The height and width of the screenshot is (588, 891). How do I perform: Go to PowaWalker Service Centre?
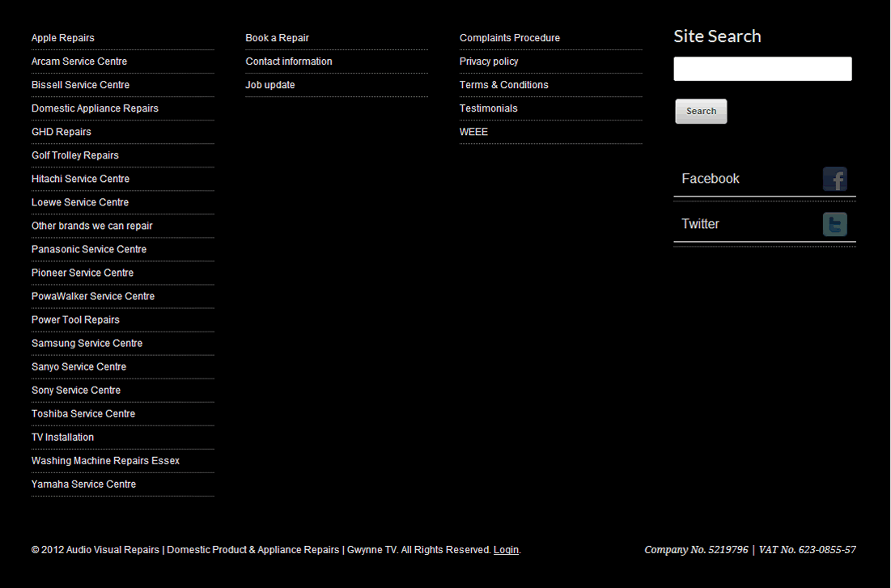pyautogui.click(x=92, y=297)
